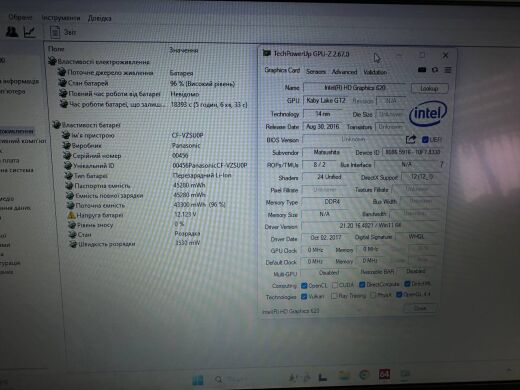Open the GPU-Z hamburger menu icon
Image resolution: width=520 pixels, height=390 pixels.
[448, 70]
